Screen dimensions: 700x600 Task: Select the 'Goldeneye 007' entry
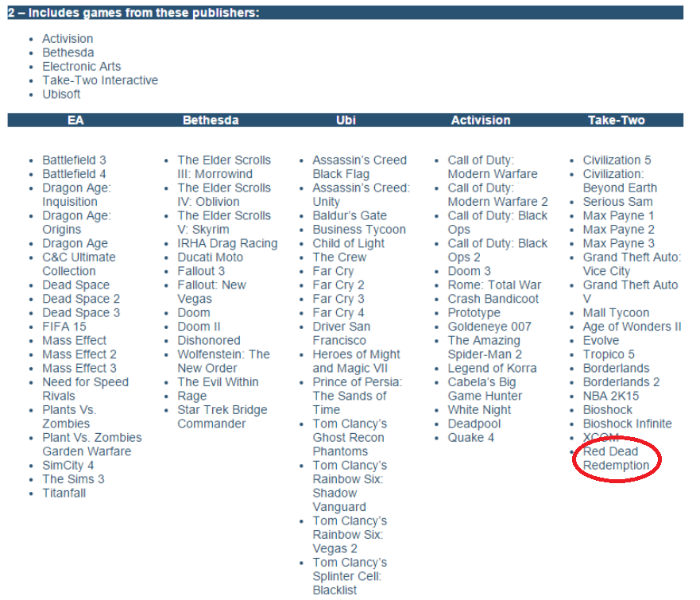(x=489, y=327)
